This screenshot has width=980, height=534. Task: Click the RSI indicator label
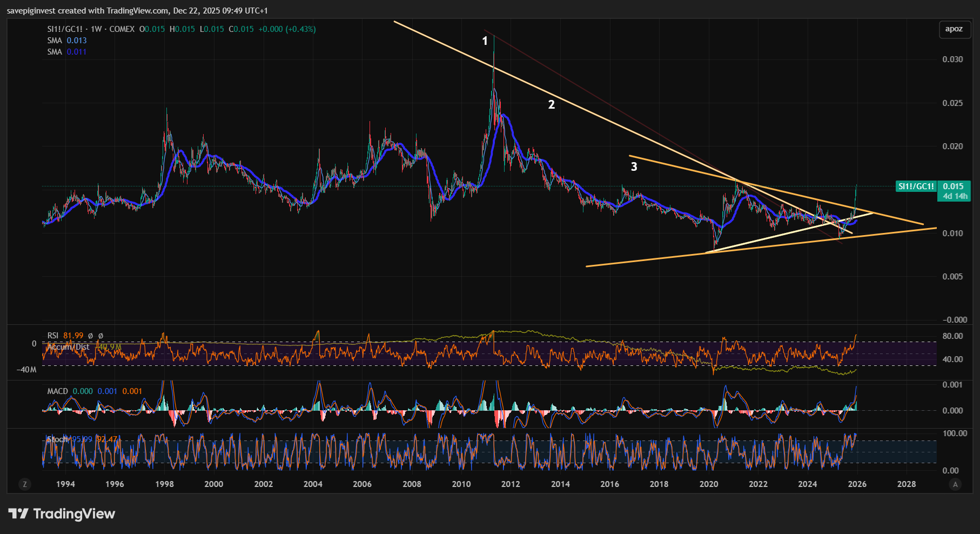click(52, 336)
